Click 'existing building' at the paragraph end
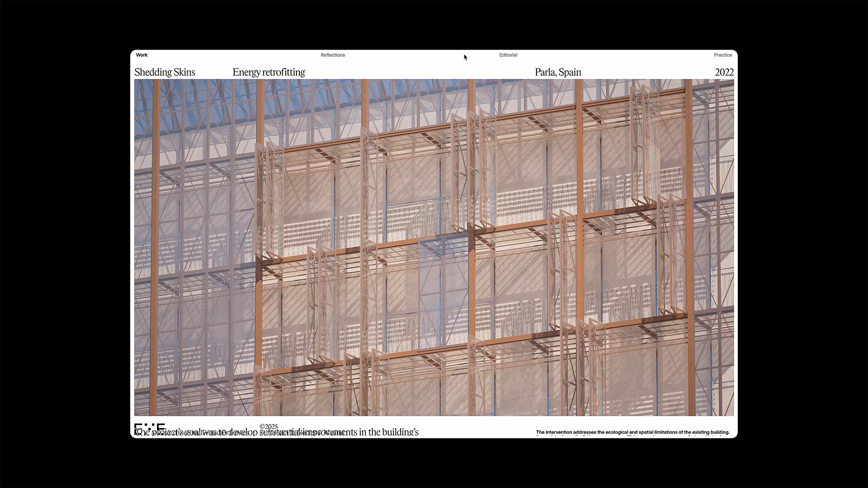 point(710,432)
